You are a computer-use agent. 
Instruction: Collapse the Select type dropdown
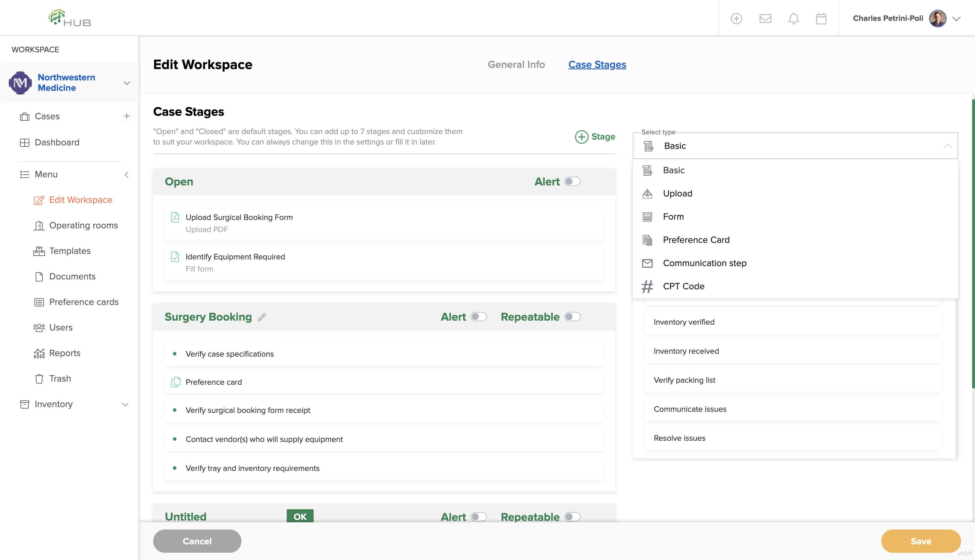[948, 146]
